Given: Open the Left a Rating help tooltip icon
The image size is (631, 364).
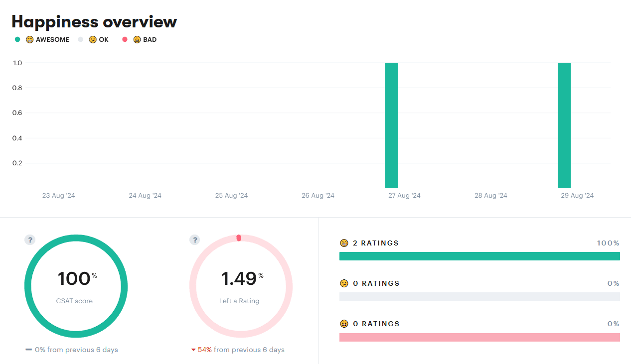Looking at the screenshot, I should click(x=194, y=240).
